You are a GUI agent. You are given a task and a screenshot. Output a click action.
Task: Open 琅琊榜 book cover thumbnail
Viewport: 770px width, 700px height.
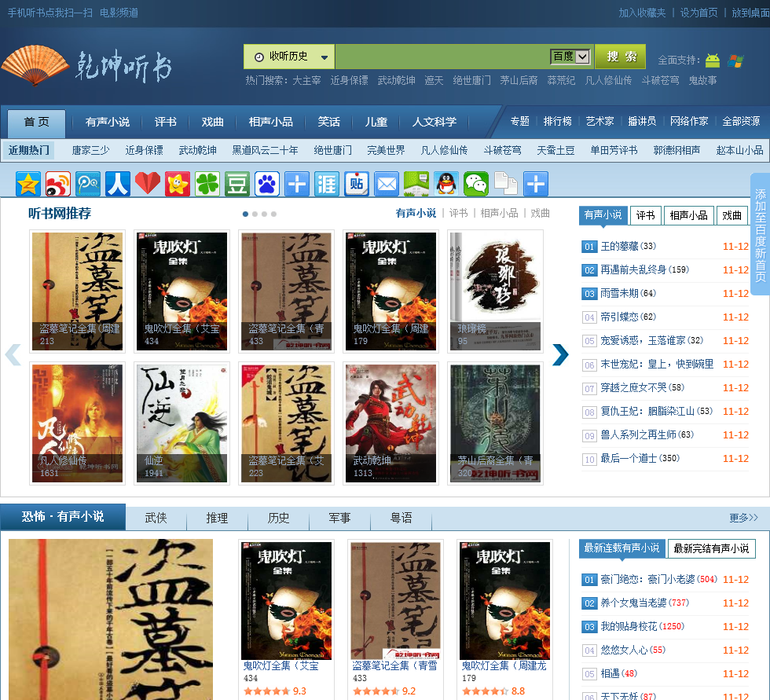coord(495,291)
